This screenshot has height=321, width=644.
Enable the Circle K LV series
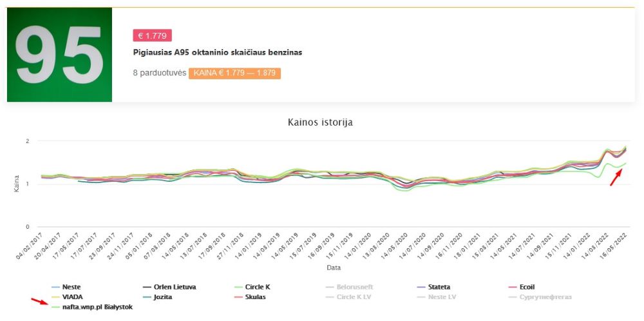click(x=348, y=297)
